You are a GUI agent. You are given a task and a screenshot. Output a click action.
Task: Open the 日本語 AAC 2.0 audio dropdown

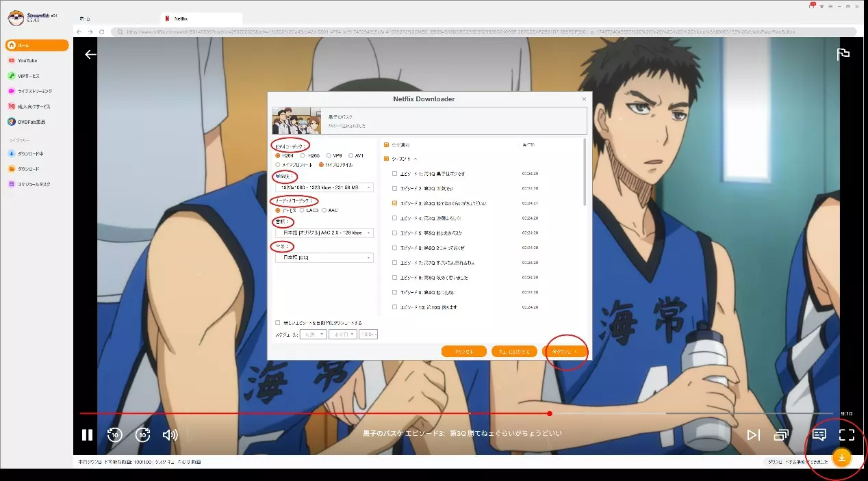(x=324, y=233)
